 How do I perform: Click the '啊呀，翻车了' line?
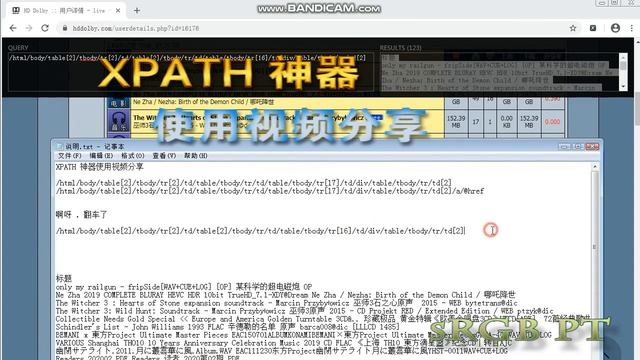81,215
